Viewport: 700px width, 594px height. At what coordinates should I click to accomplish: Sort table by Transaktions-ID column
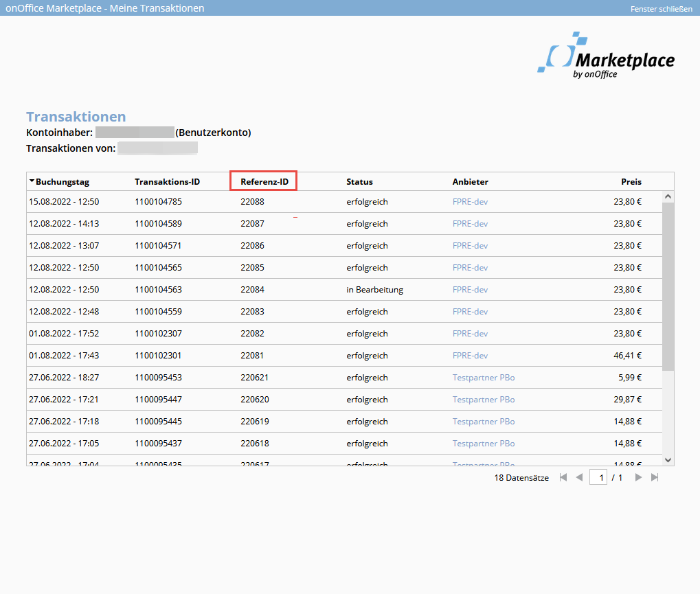(167, 182)
